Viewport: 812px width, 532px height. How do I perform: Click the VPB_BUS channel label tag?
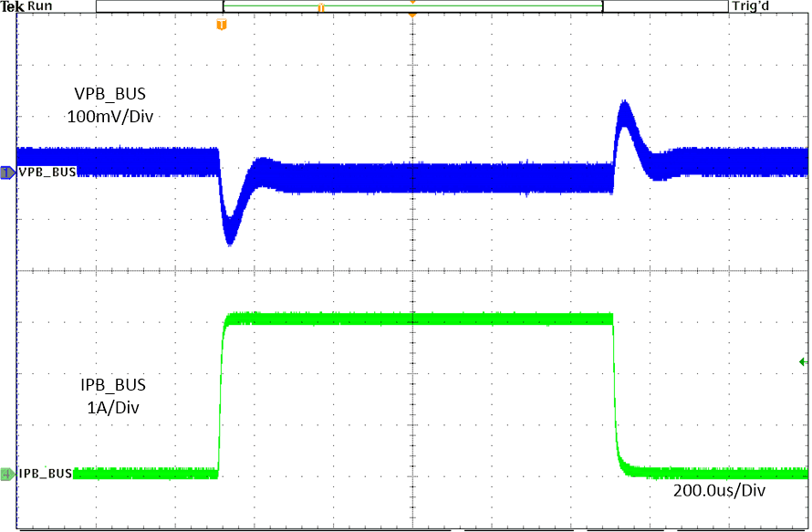47,172
